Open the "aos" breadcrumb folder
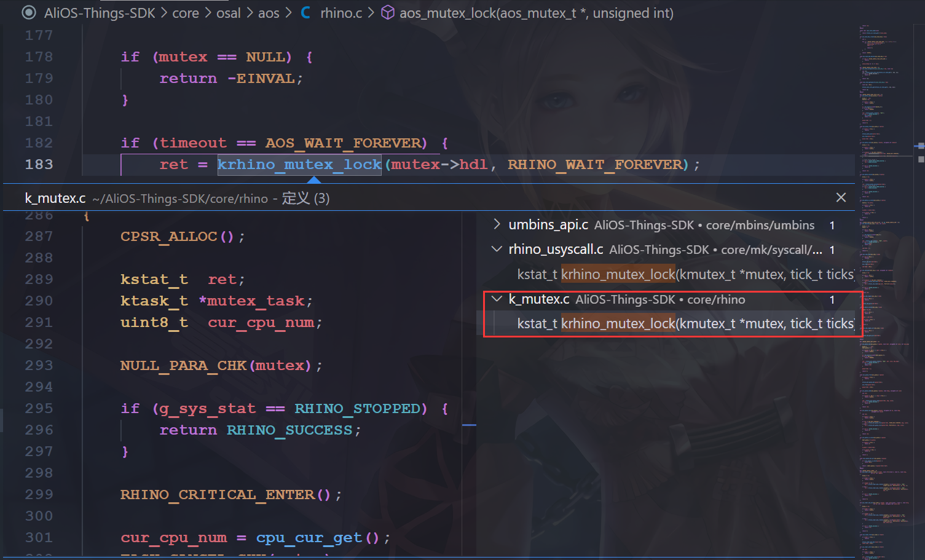Screen dimensions: 925x560 [269, 13]
